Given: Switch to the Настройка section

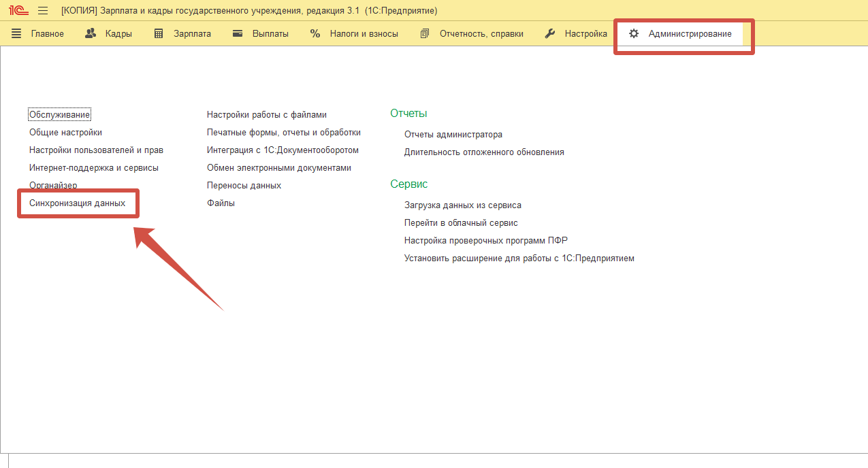Looking at the screenshot, I should (576, 33).
